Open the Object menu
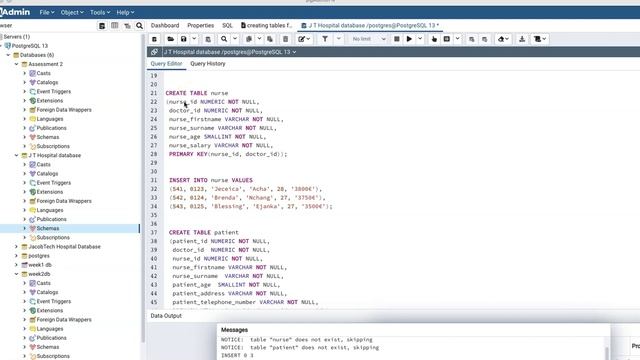The height and width of the screenshot is (360, 640). (72, 13)
